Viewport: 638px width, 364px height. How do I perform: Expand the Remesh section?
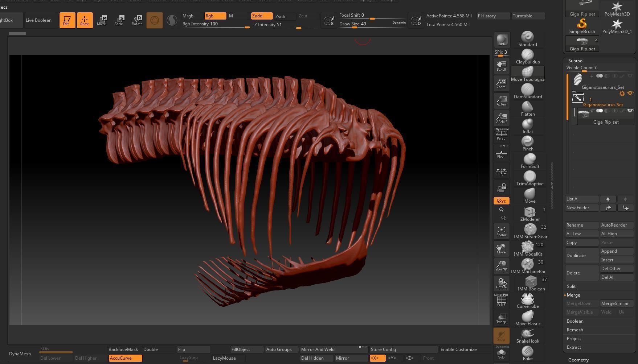click(575, 330)
